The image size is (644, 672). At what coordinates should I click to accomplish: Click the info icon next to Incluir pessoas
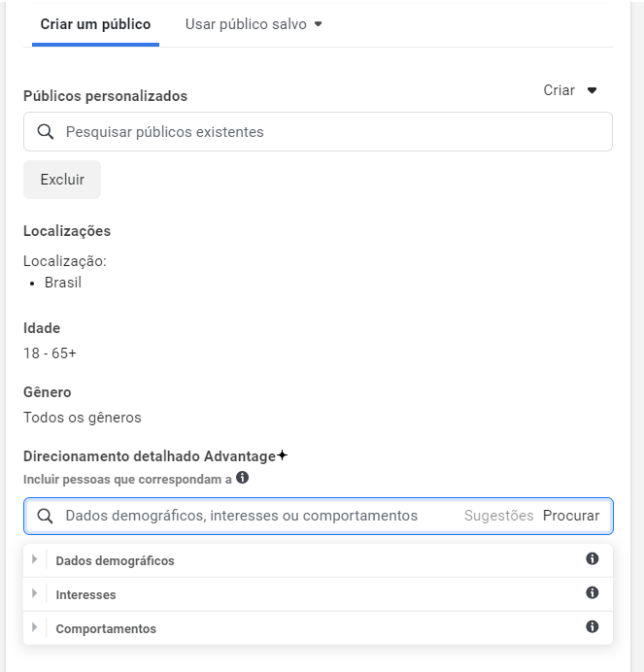click(242, 478)
